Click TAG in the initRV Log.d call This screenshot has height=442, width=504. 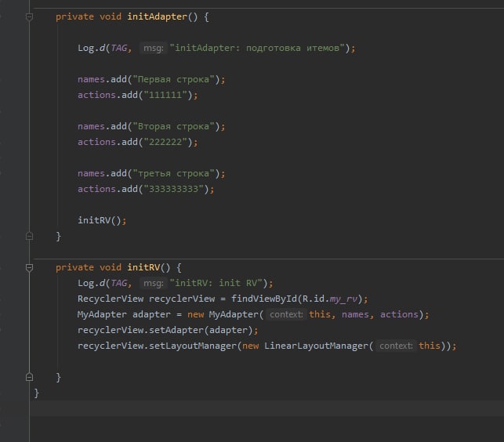pyautogui.click(x=119, y=283)
